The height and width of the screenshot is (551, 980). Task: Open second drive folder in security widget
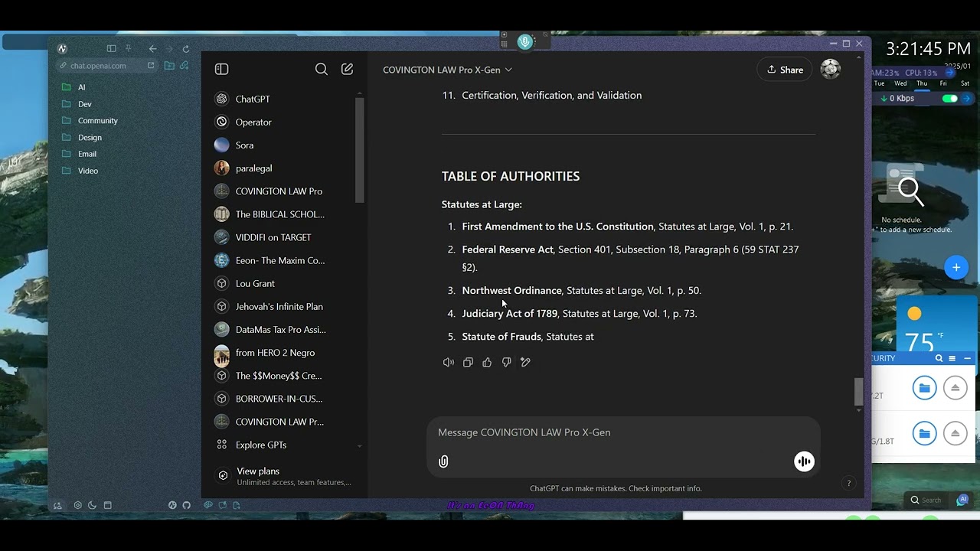(x=925, y=434)
